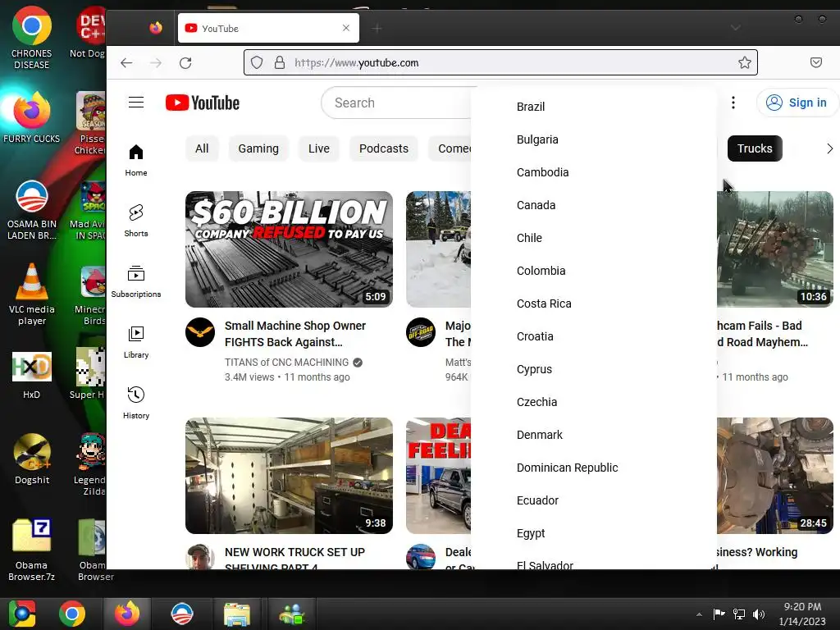The width and height of the screenshot is (840, 630).
Task: Choose Ecuador from the location list
Action: click(594, 500)
